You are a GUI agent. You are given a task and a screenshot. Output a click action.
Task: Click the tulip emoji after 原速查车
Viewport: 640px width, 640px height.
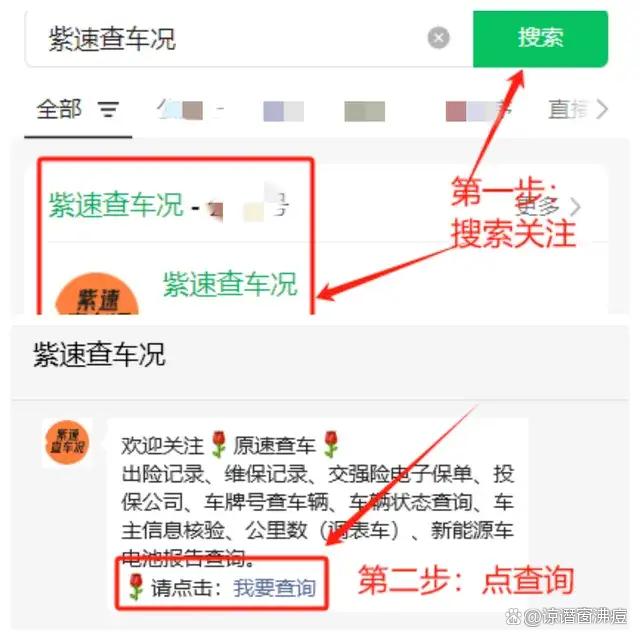(x=331, y=444)
